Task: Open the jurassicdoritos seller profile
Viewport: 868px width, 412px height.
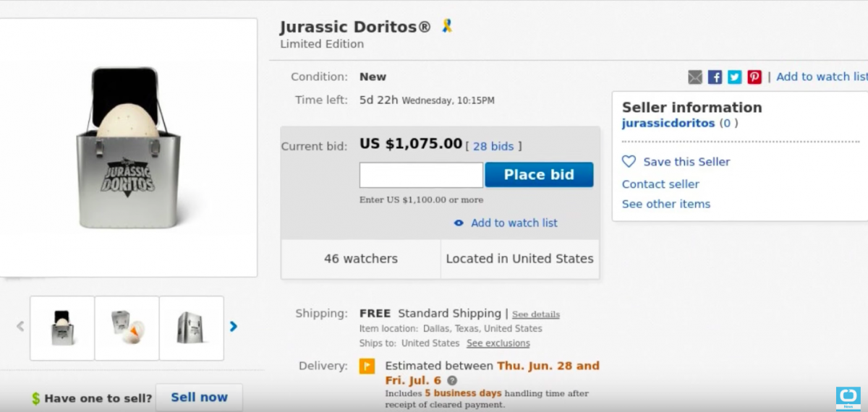Action: 668,123
